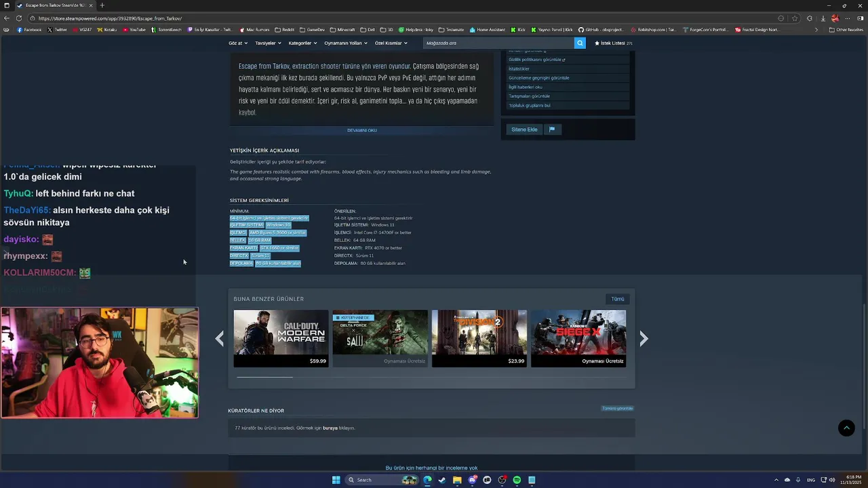Open the Rainbow Six Siege X thumbnail
This screenshot has height=488, width=868.
[x=578, y=338]
